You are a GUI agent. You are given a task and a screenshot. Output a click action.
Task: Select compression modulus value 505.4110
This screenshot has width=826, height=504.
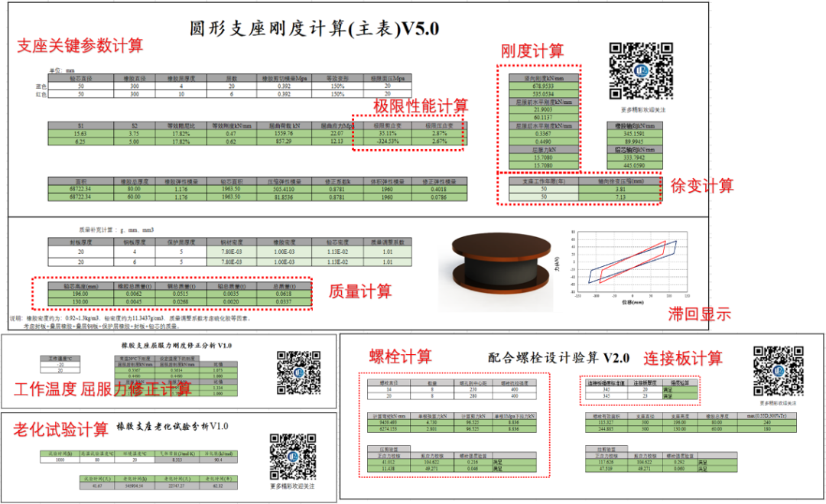coord(284,189)
